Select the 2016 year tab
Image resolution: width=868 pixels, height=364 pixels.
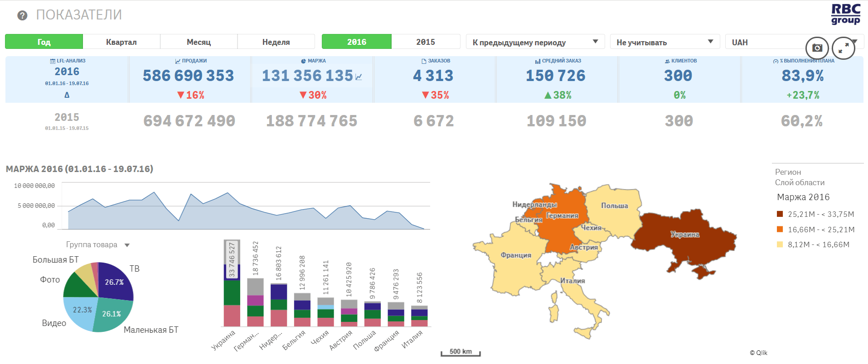click(x=356, y=42)
